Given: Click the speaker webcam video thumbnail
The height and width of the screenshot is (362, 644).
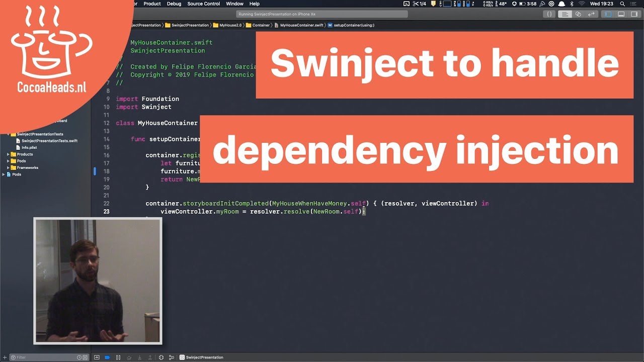Looking at the screenshot, I should click(98, 281).
